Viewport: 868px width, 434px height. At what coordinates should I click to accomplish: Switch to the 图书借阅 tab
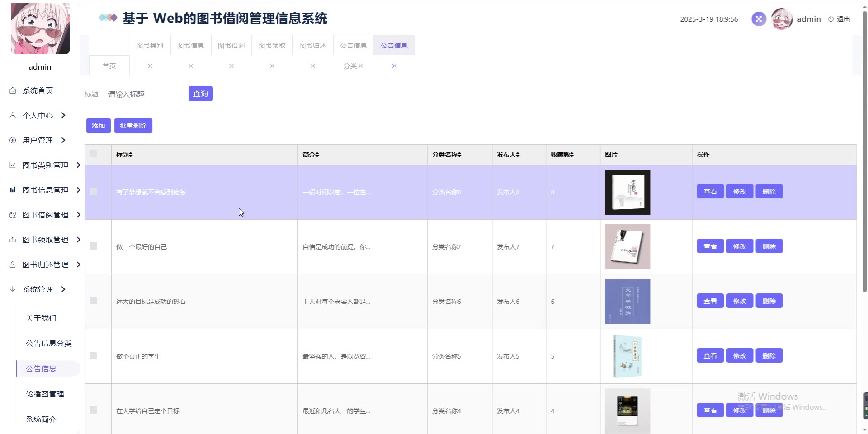pyautogui.click(x=231, y=46)
